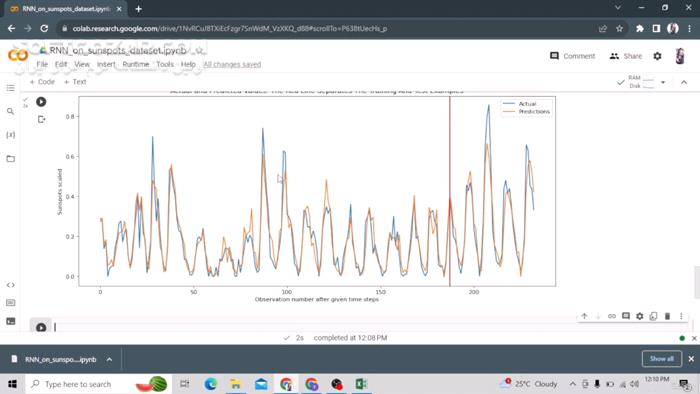The width and height of the screenshot is (700, 394).
Task: Expand download item options chevron
Action: (109, 359)
